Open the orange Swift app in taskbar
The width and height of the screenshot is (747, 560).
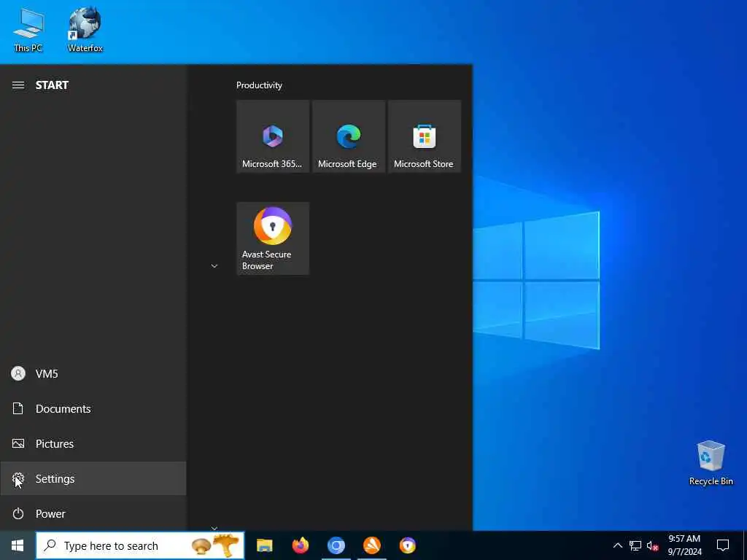point(371,545)
